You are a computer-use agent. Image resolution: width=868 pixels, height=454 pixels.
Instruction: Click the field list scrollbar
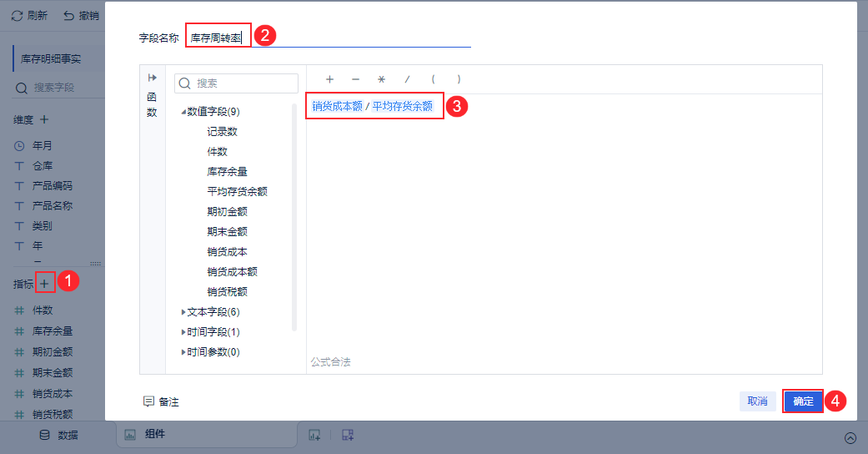point(294,217)
